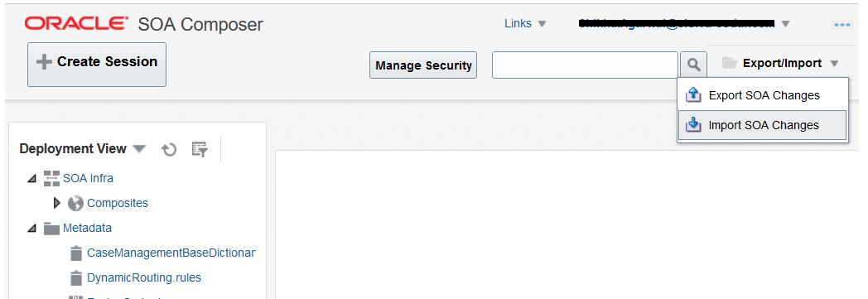Select Import SOA Changes menu item
This screenshot has height=299, width=868.
pyautogui.click(x=763, y=125)
